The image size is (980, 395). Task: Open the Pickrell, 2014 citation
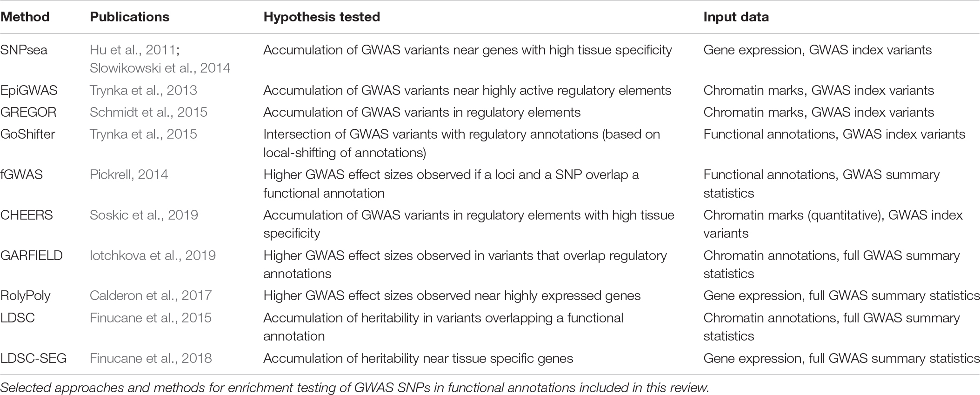pyautogui.click(x=129, y=174)
